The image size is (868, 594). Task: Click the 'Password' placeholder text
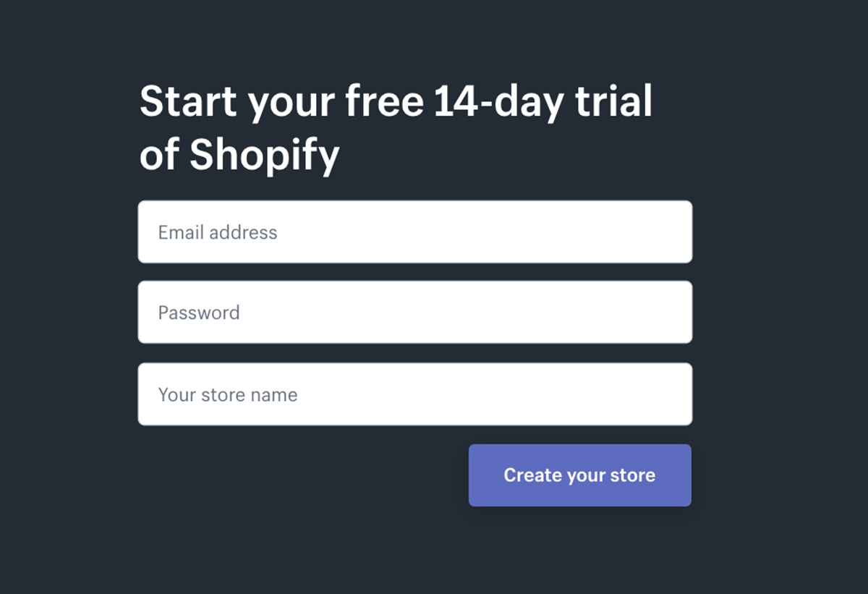[x=199, y=313]
